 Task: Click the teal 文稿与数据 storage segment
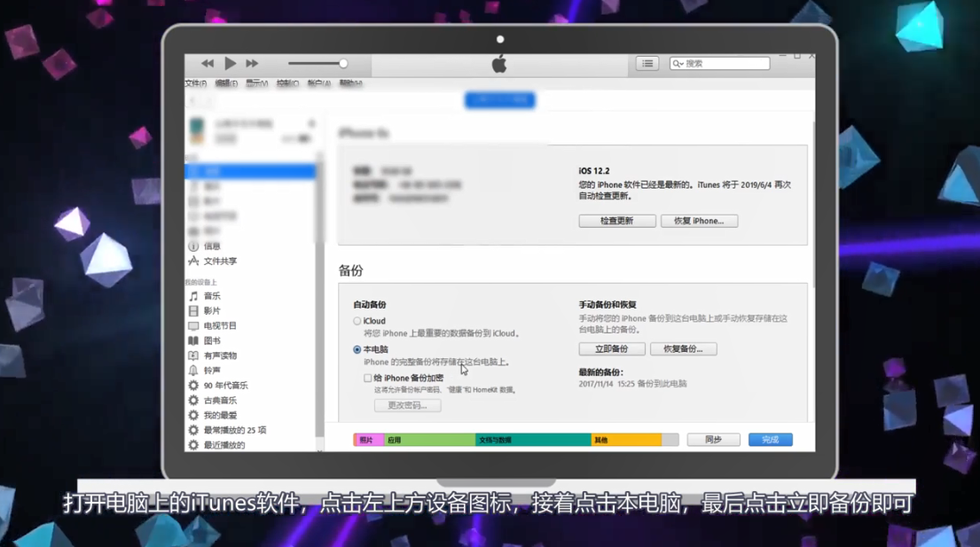pyautogui.click(x=533, y=441)
